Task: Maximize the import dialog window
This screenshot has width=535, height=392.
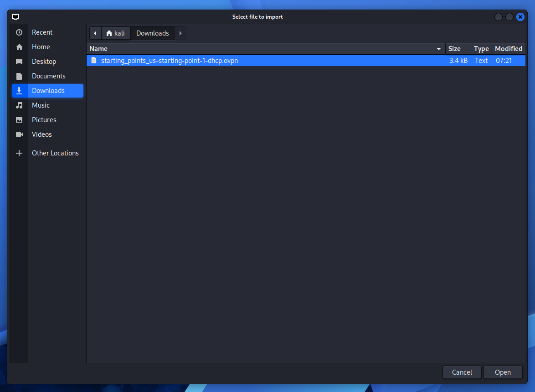Action: [x=509, y=17]
